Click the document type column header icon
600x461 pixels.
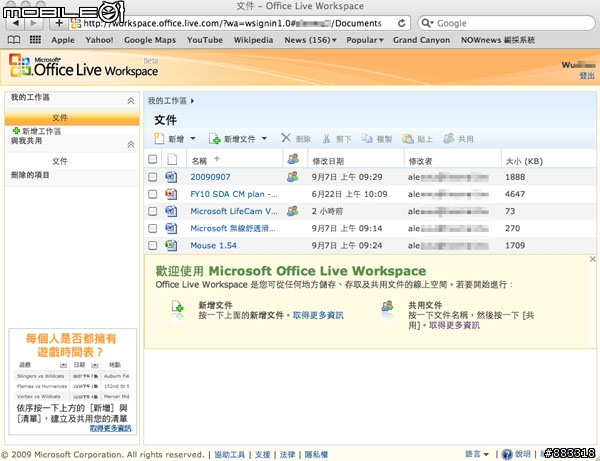point(172,159)
